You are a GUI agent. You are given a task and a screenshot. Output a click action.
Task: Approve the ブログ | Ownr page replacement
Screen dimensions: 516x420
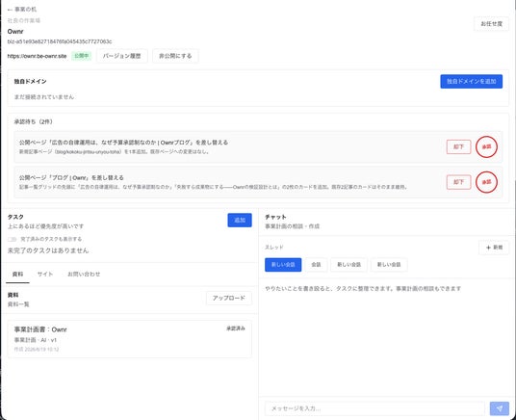coord(486,182)
